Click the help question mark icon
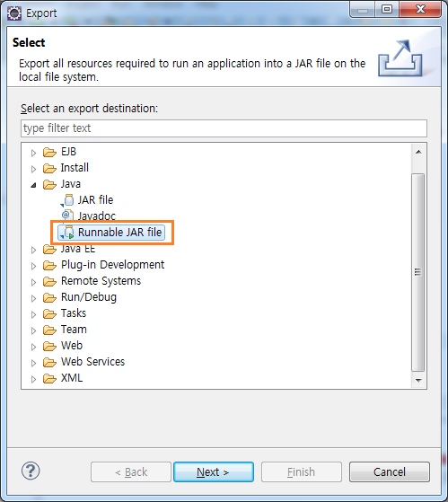The height and width of the screenshot is (502, 448). pyautogui.click(x=31, y=471)
